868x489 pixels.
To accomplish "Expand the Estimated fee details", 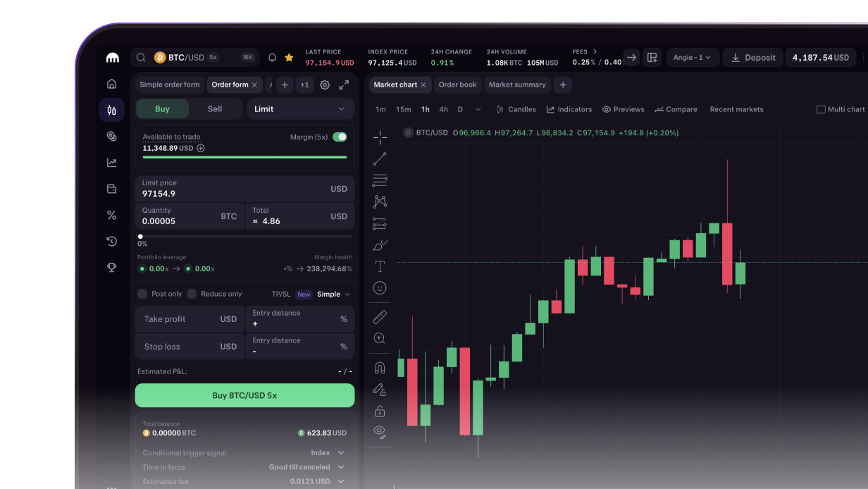I will pos(341,481).
